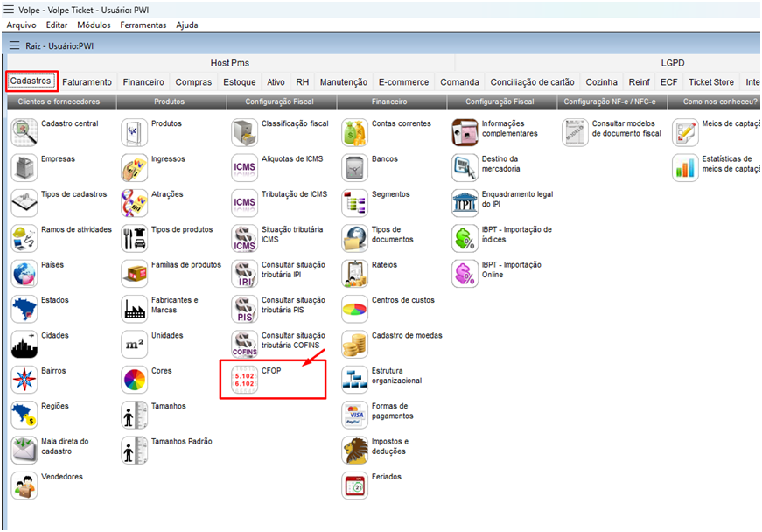Open the Estoque tab
Screen dimensions: 762x532
tap(239, 82)
